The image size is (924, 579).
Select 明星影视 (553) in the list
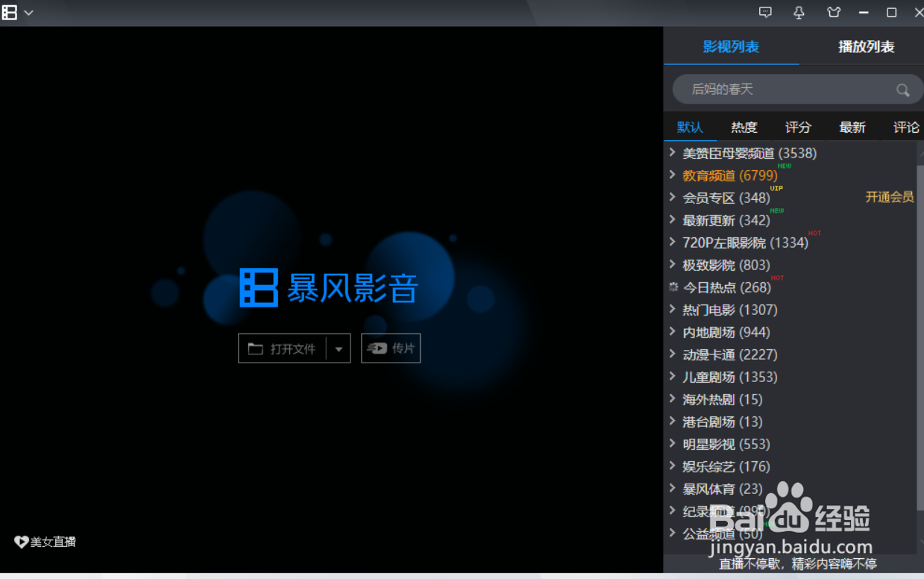(726, 444)
